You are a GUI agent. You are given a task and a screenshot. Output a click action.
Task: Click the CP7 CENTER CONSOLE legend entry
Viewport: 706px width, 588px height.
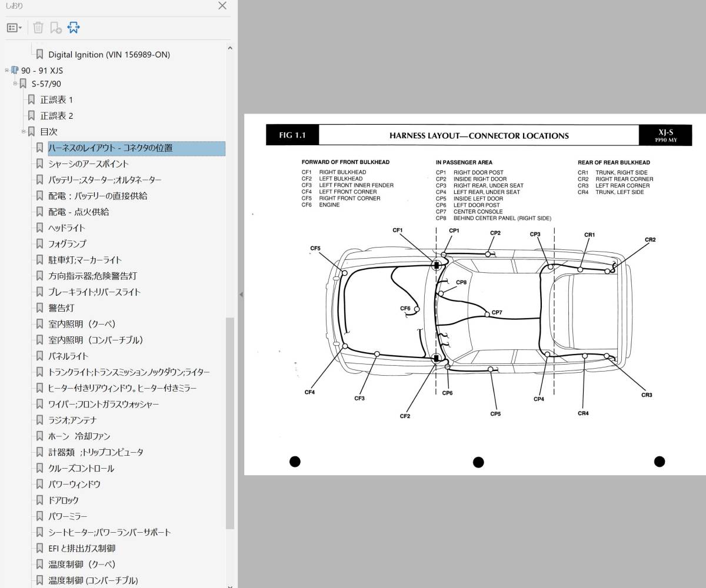click(469, 212)
